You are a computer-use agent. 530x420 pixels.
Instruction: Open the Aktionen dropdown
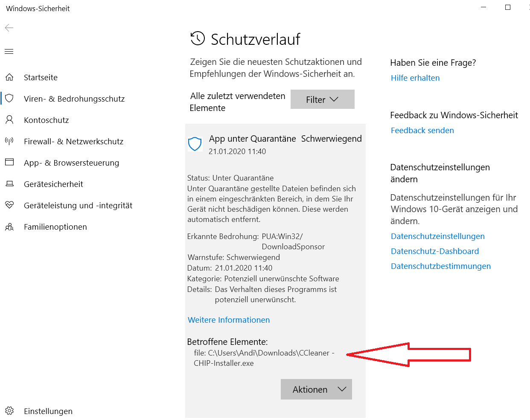[316, 389]
